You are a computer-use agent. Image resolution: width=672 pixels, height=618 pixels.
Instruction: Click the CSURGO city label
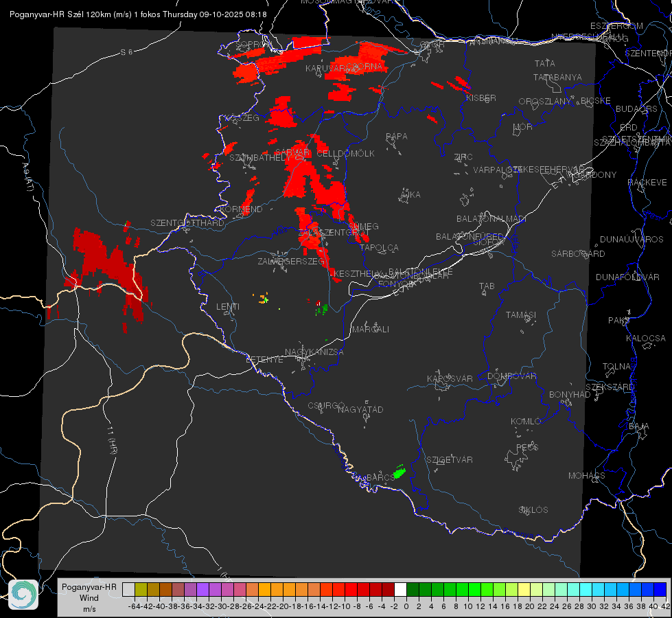click(326, 405)
